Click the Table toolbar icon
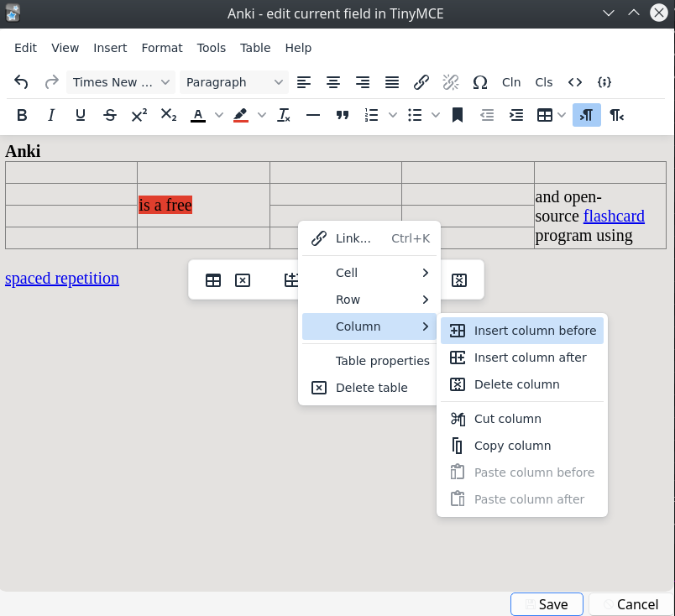The height and width of the screenshot is (616, 675). coord(545,115)
